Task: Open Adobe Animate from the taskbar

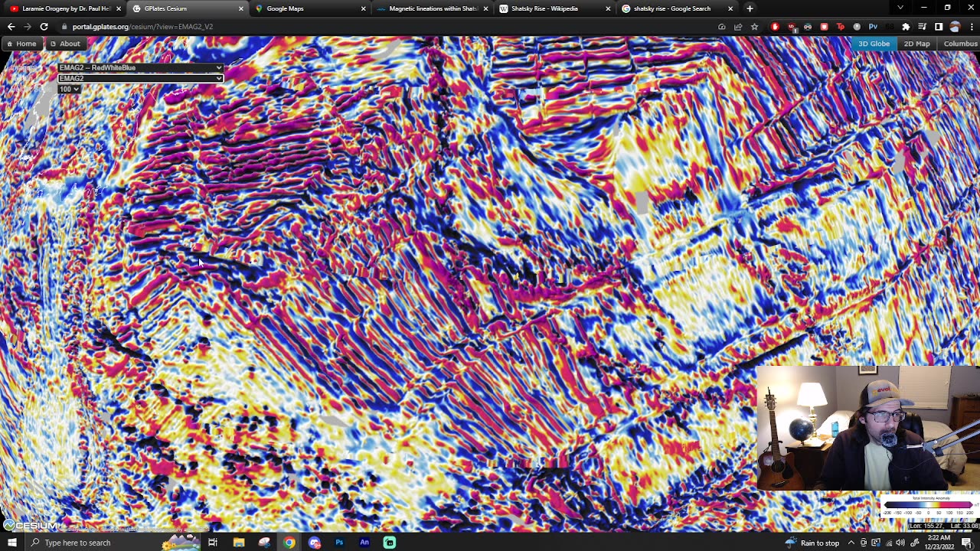Action: tap(364, 543)
